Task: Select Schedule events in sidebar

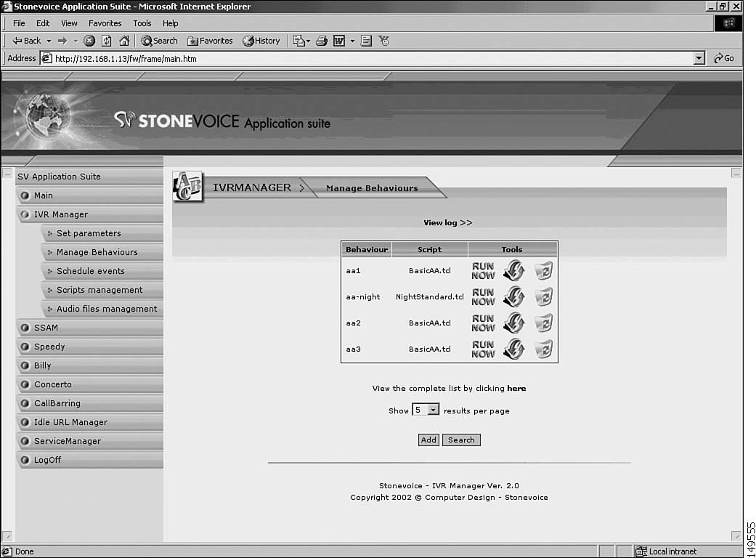Action: 102,271
